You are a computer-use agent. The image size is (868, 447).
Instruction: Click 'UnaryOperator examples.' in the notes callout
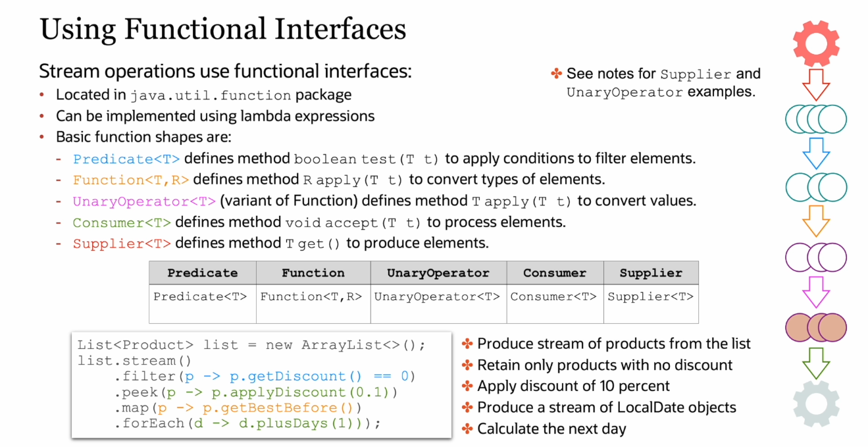pyautogui.click(x=661, y=92)
